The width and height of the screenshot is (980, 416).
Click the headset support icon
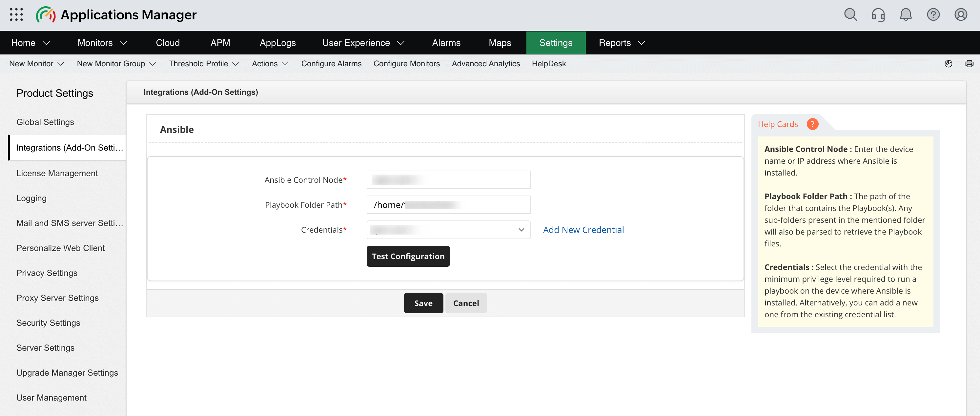[878, 15]
